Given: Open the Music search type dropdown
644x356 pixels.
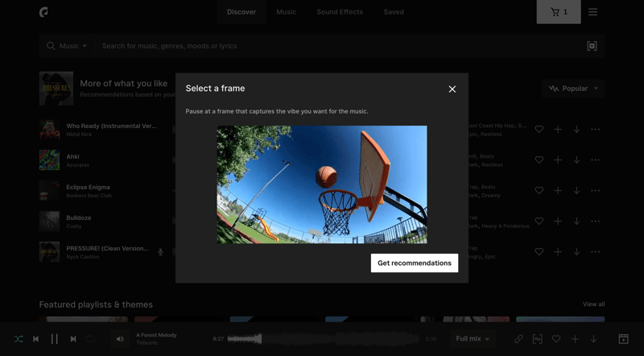Looking at the screenshot, I should pos(68,46).
